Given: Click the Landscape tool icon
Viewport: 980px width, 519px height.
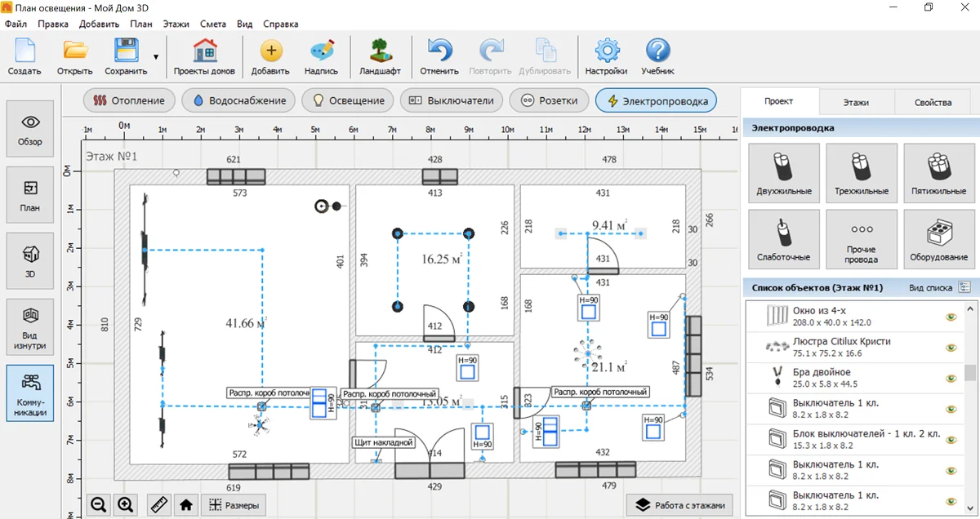Looking at the screenshot, I should point(380,56).
